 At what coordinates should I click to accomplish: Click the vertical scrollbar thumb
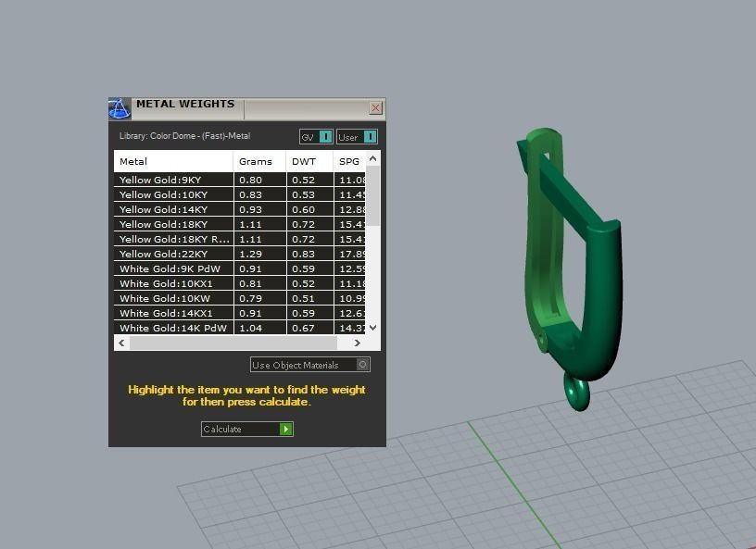point(372,195)
